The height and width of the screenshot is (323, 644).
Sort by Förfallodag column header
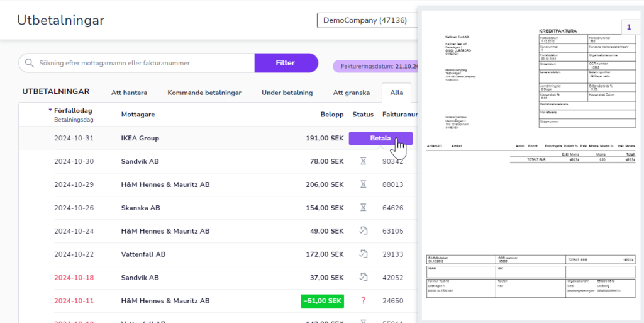pos(73,111)
